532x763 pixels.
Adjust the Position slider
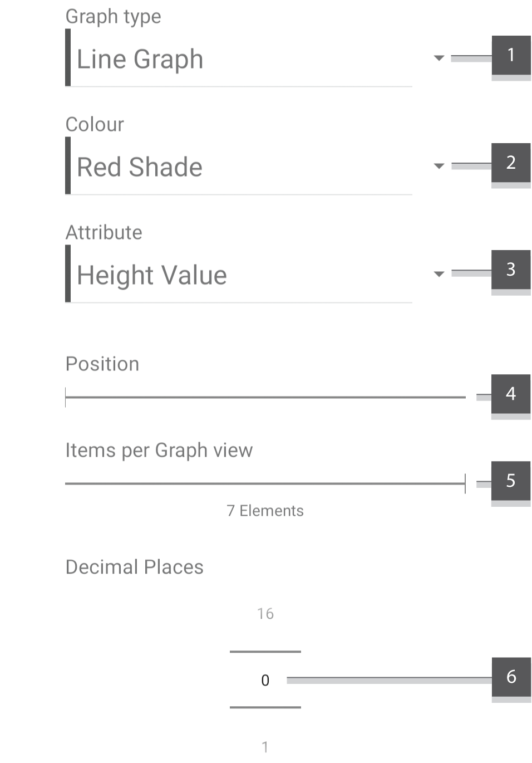coord(265,398)
